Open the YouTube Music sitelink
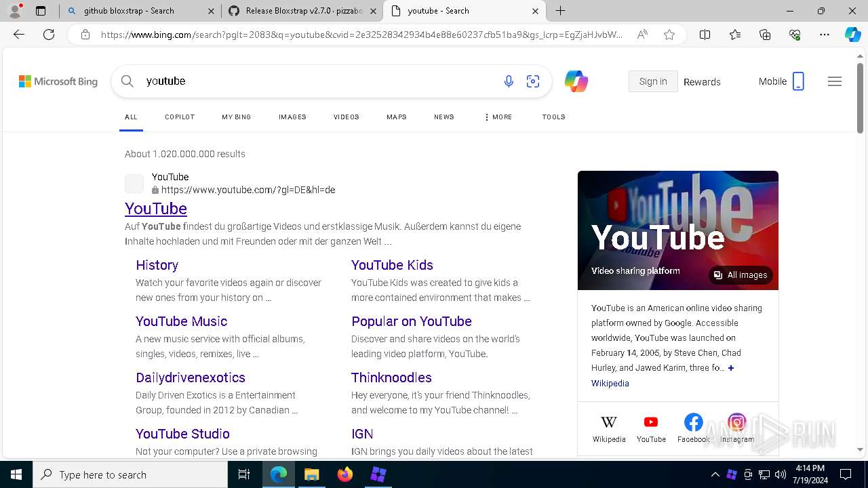The width and height of the screenshot is (868, 488). click(x=182, y=321)
